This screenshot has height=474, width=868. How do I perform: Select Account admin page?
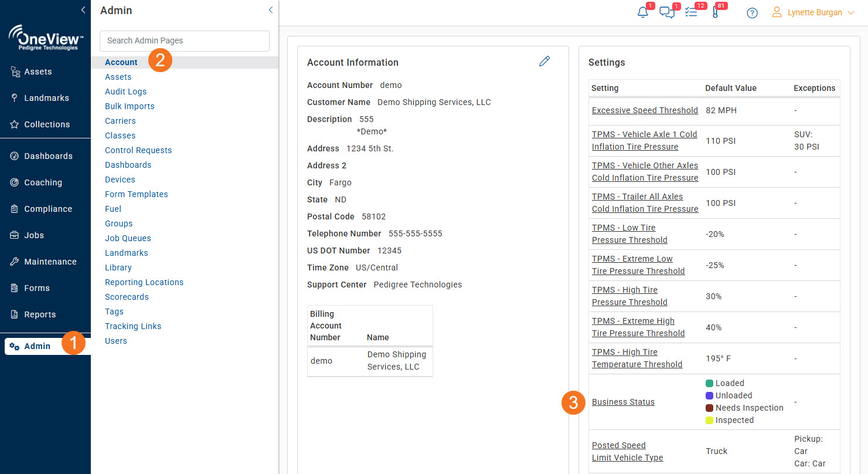tap(121, 62)
